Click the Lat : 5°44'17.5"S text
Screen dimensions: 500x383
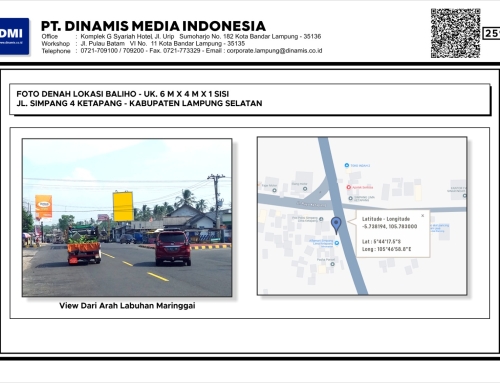click(x=381, y=241)
